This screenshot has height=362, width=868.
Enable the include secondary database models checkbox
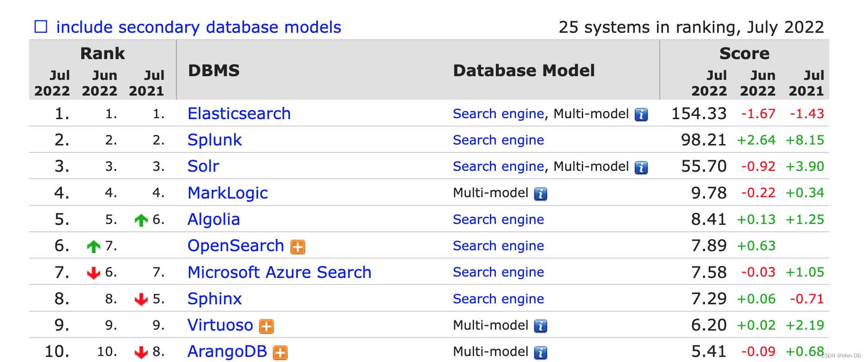point(41,27)
